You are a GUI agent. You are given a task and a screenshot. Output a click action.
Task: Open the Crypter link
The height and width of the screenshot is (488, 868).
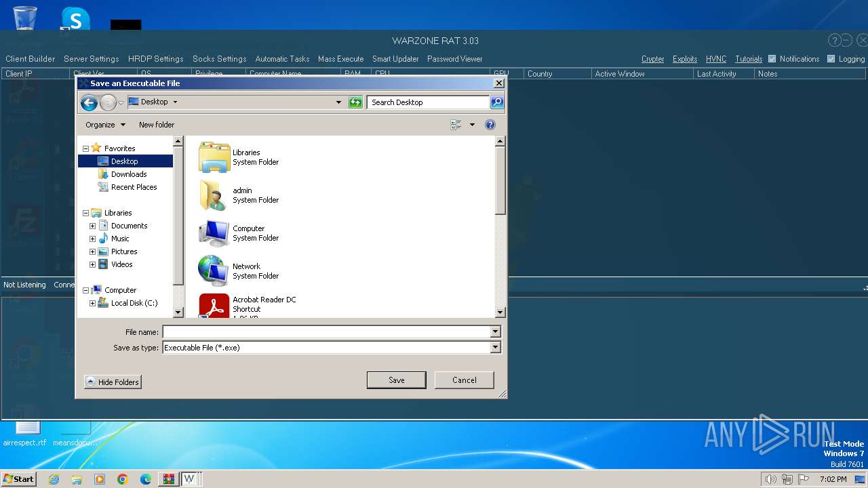pyautogui.click(x=652, y=59)
